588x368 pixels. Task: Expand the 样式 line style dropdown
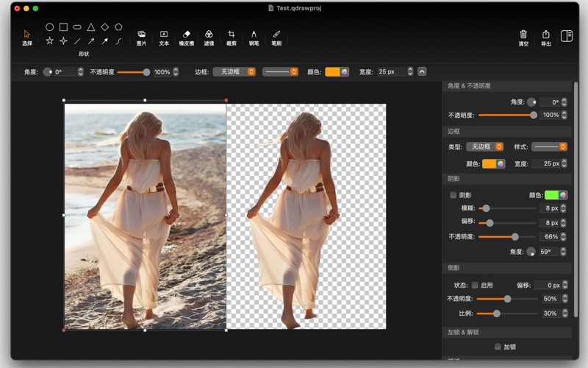click(549, 147)
